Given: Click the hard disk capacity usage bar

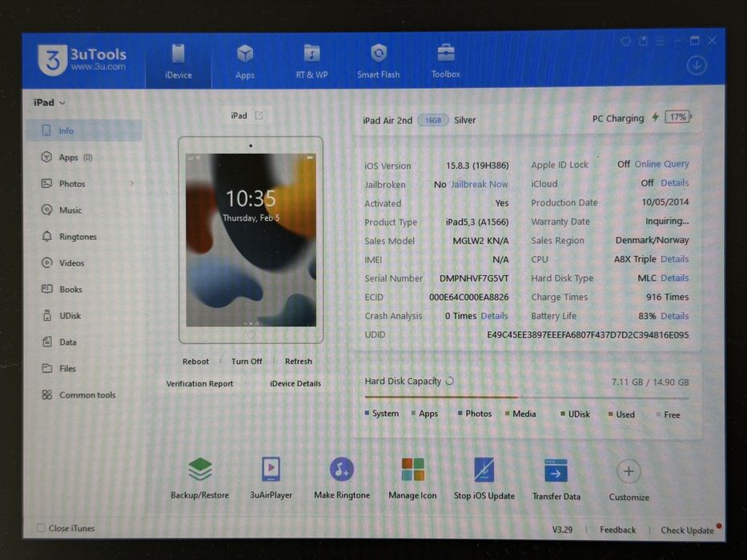Looking at the screenshot, I should (527, 397).
